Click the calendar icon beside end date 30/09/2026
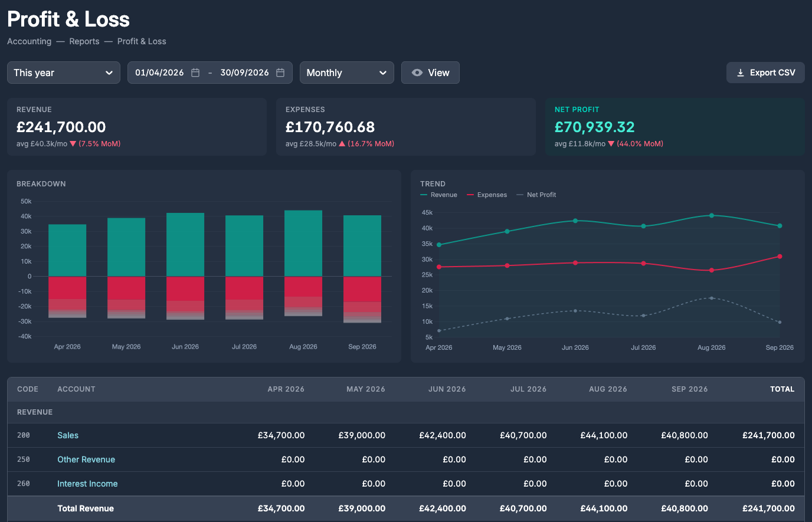Image resolution: width=812 pixels, height=522 pixels. point(280,73)
